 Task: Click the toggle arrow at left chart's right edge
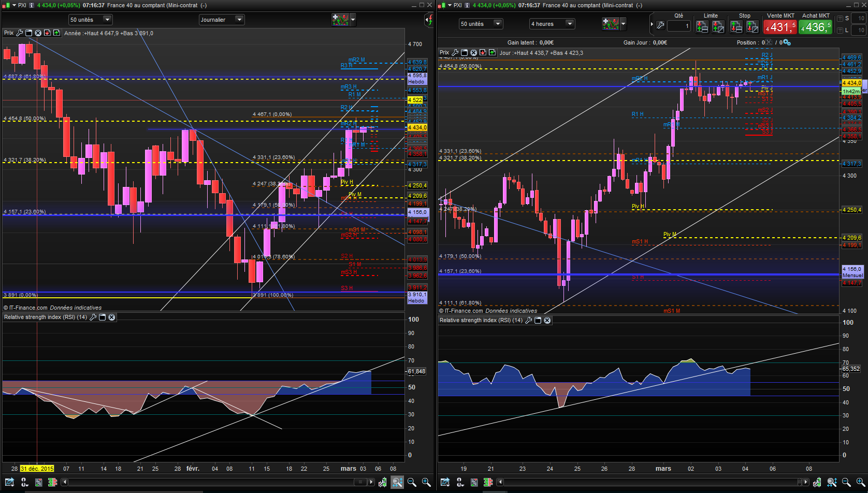click(429, 20)
